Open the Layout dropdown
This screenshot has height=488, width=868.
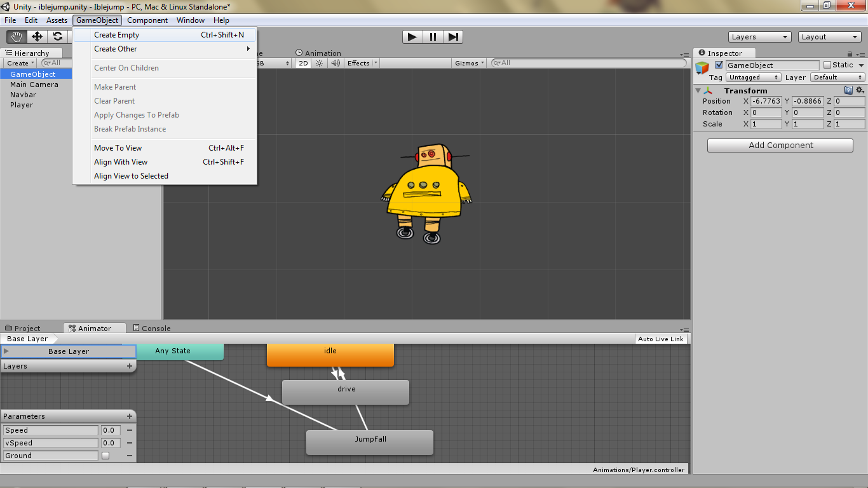point(830,37)
